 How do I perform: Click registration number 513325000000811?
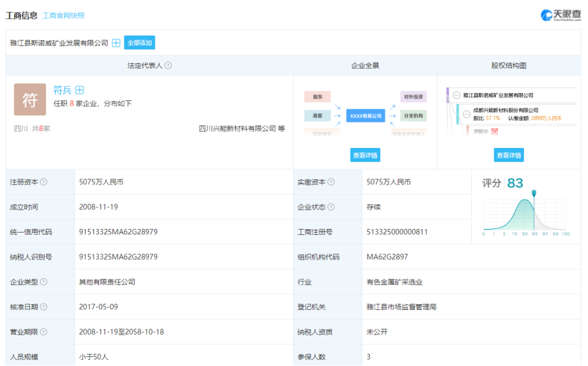click(x=397, y=232)
